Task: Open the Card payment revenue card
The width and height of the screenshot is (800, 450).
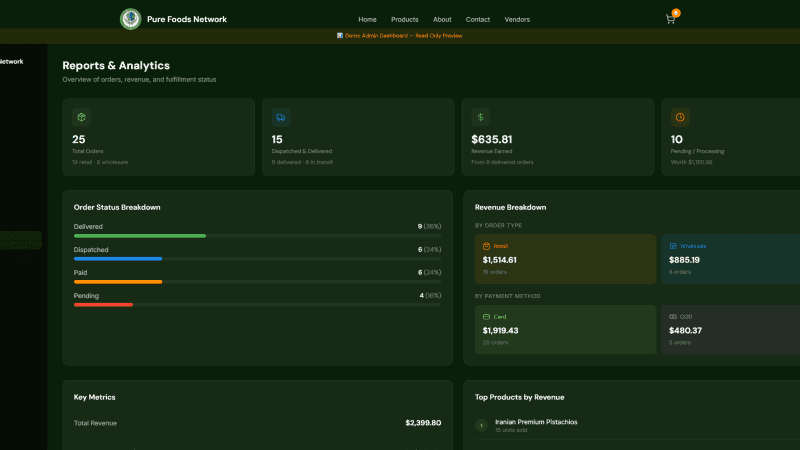Action: [x=565, y=330]
